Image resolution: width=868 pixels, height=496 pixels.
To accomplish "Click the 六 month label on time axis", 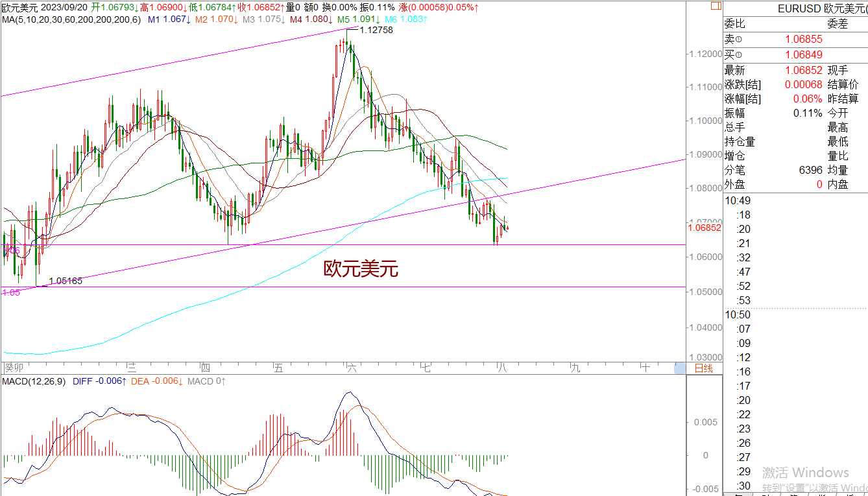I will click(x=352, y=368).
